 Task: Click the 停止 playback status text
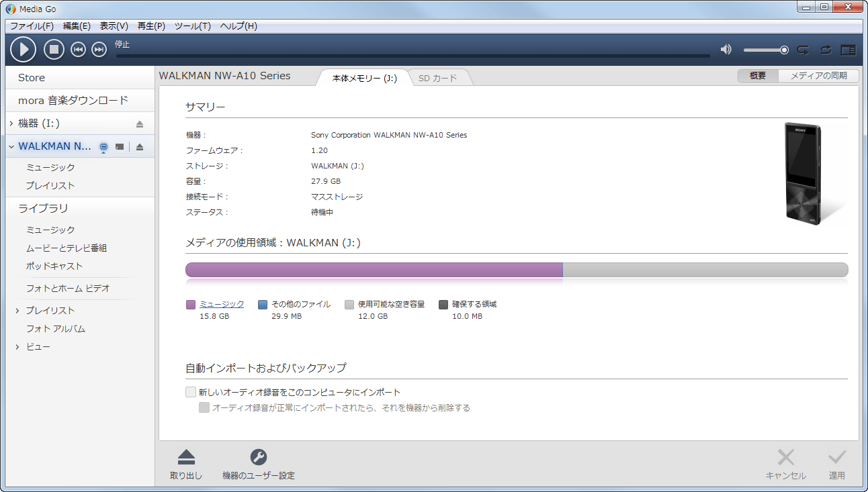(x=122, y=44)
